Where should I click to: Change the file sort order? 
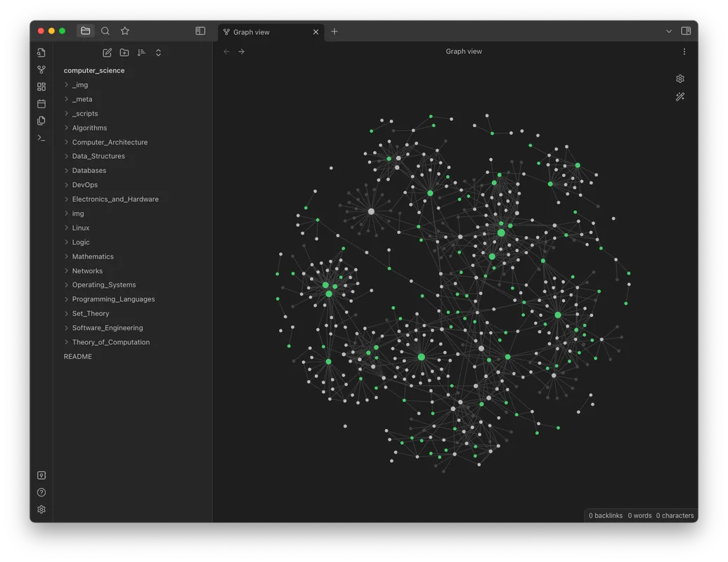[141, 53]
